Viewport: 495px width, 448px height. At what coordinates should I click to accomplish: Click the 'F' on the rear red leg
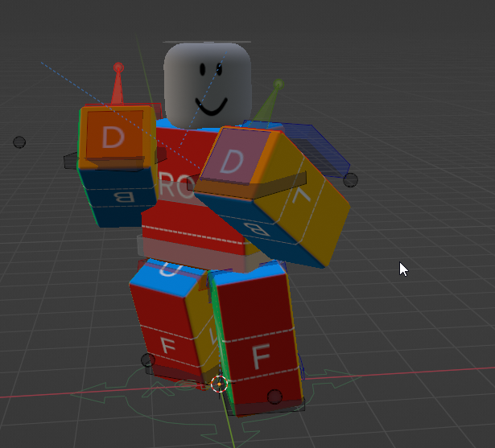[167, 345]
